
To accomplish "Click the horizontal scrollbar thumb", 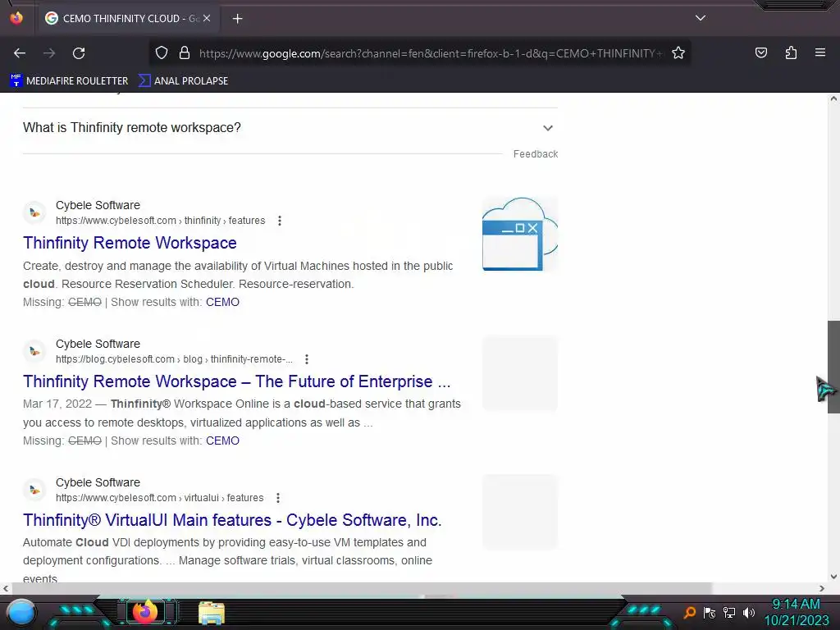I will point(362,588).
